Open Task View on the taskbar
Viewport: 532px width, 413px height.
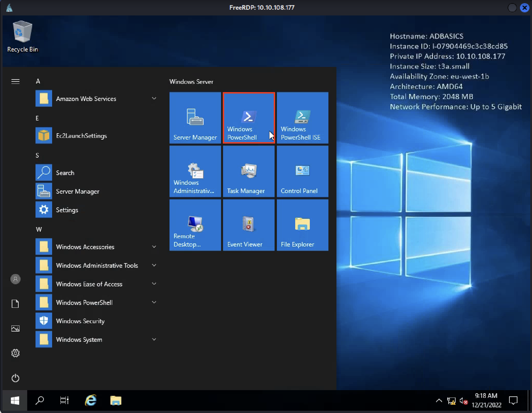pyautogui.click(x=64, y=400)
